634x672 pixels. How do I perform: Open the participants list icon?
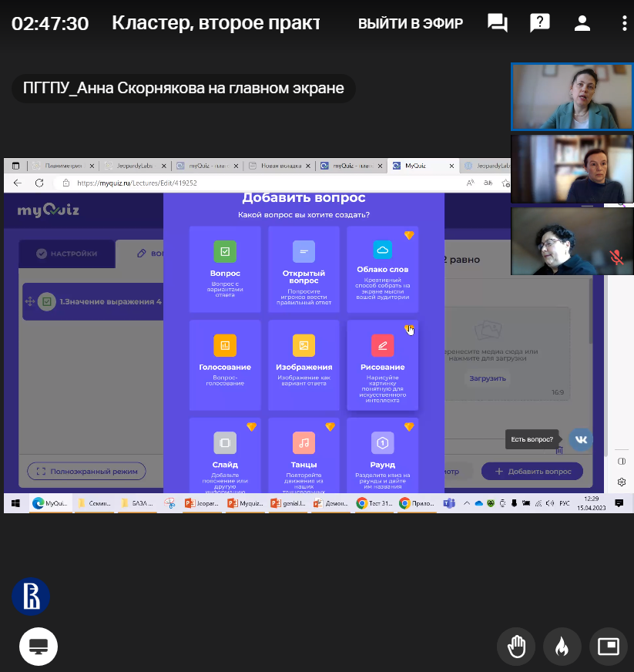point(582,23)
